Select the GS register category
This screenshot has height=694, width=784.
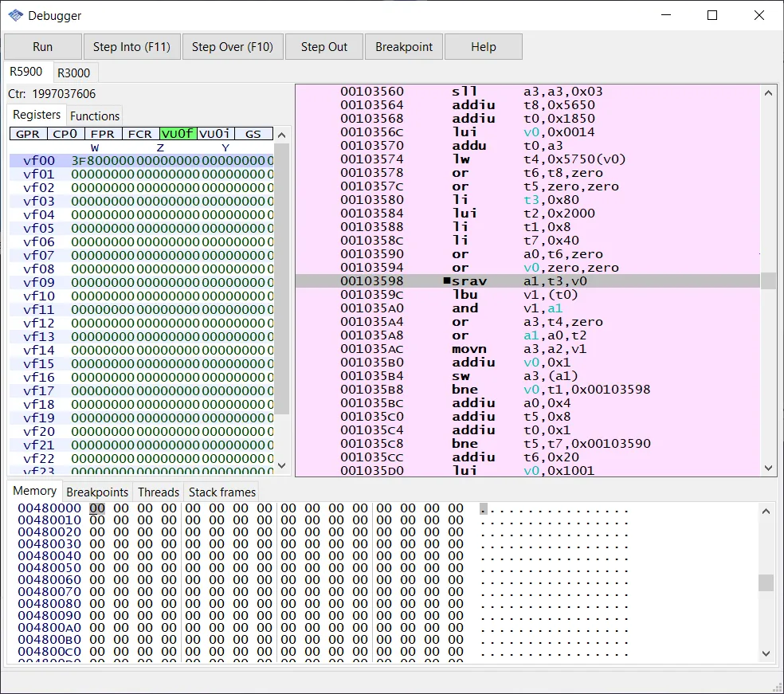pos(253,134)
